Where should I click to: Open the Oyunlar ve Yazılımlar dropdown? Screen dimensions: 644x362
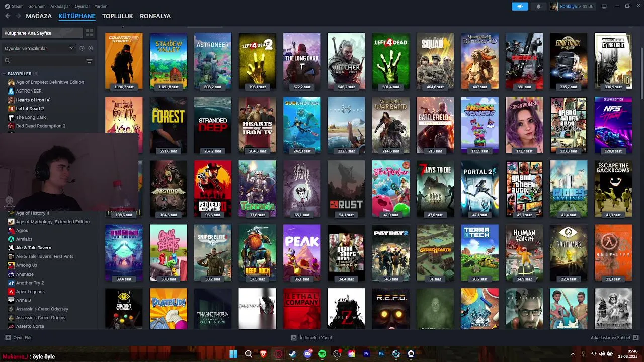pos(39,48)
